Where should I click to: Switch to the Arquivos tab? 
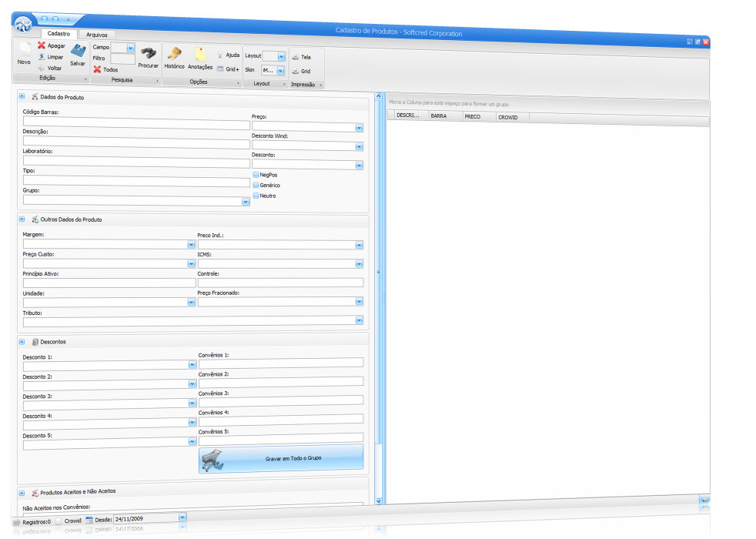coord(97,35)
